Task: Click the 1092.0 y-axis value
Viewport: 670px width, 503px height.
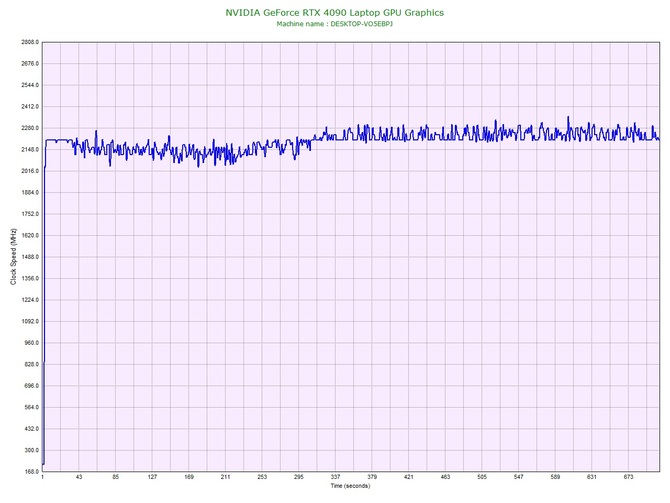Action: (30, 321)
